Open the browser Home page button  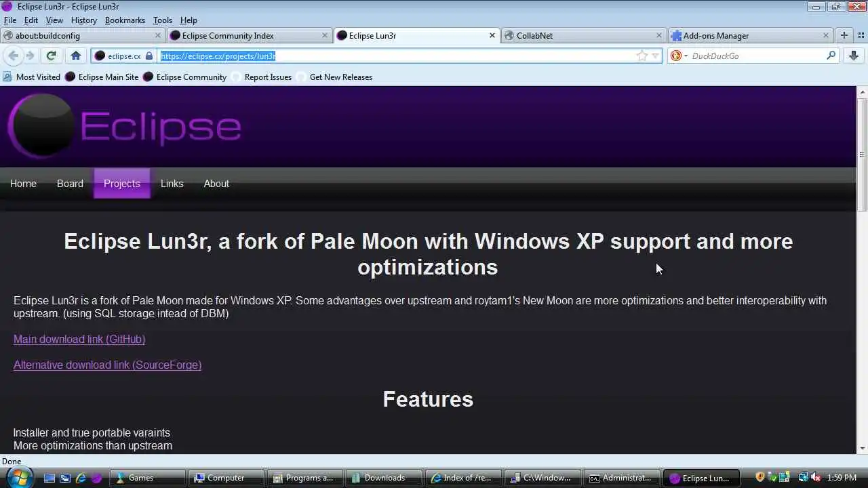click(x=76, y=56)
